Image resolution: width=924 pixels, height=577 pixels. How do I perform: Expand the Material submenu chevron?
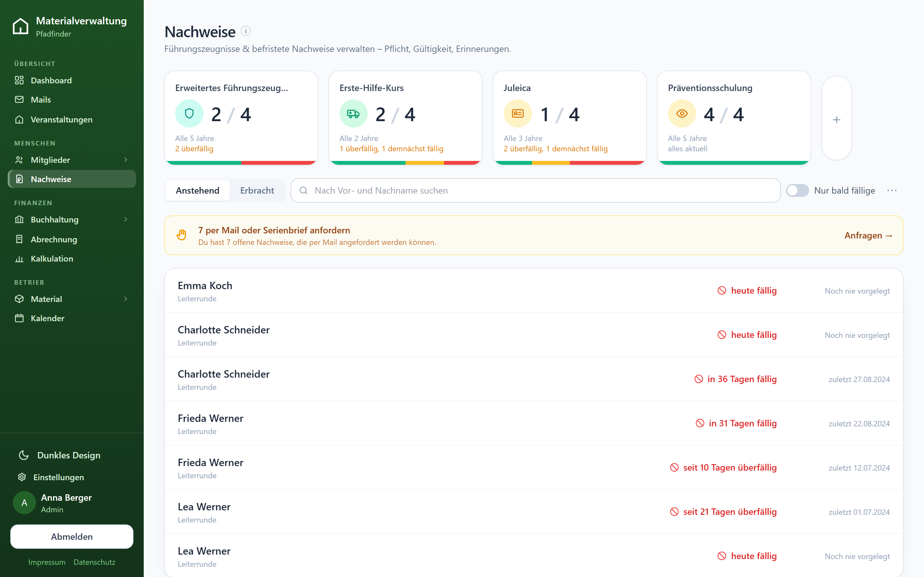[x=126, y=299]
